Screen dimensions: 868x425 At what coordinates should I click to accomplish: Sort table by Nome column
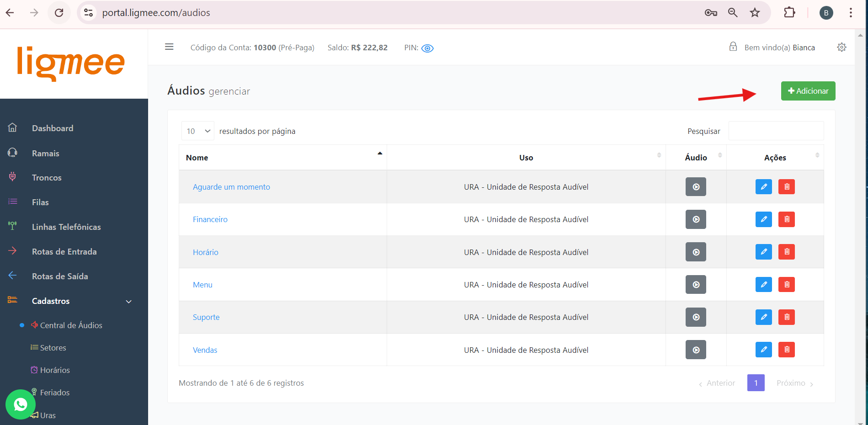[282, 158]
